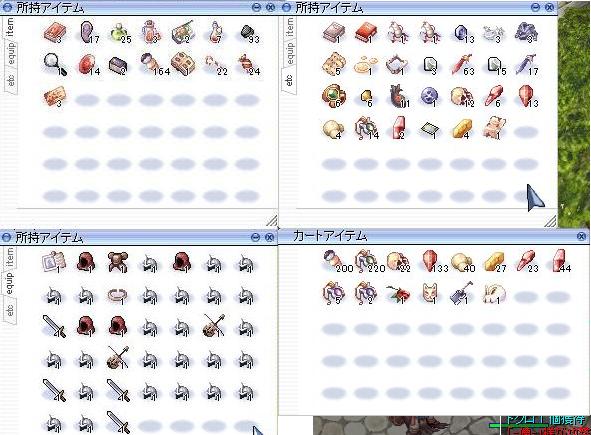Open equip tab in top-right inventory window
This screenshot has width=591, height=435.
pyautogui.click(x=289, y=54)
